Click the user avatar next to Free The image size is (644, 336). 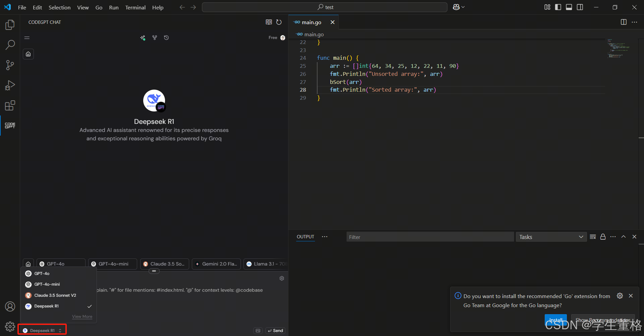(x=283, y=38)
